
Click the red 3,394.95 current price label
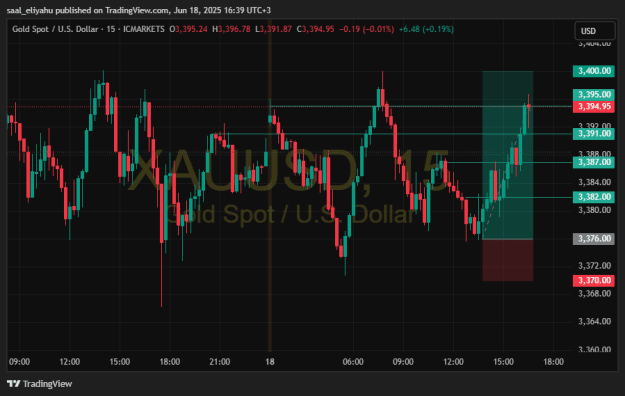(x=594, y=106)
